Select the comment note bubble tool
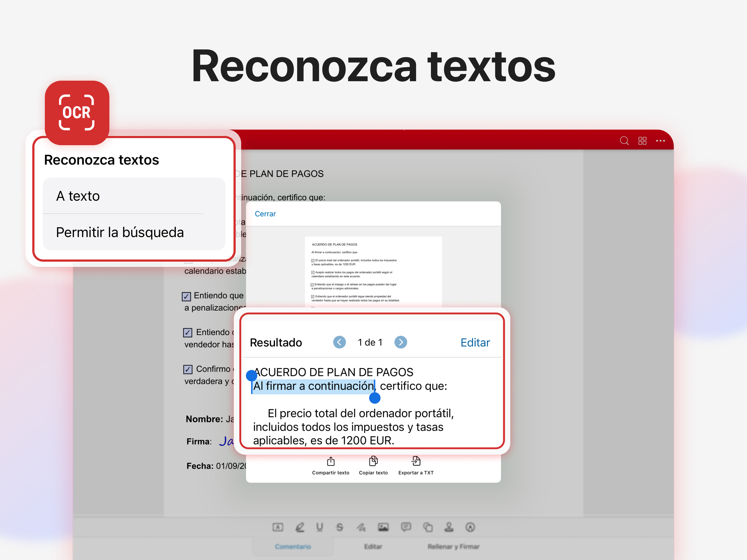747x560 pixels. tap(406, 527)
